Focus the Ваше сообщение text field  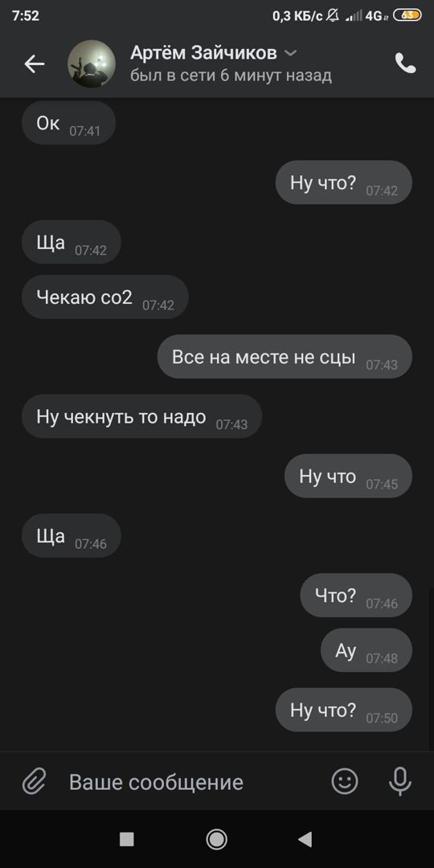pos(188,782)
